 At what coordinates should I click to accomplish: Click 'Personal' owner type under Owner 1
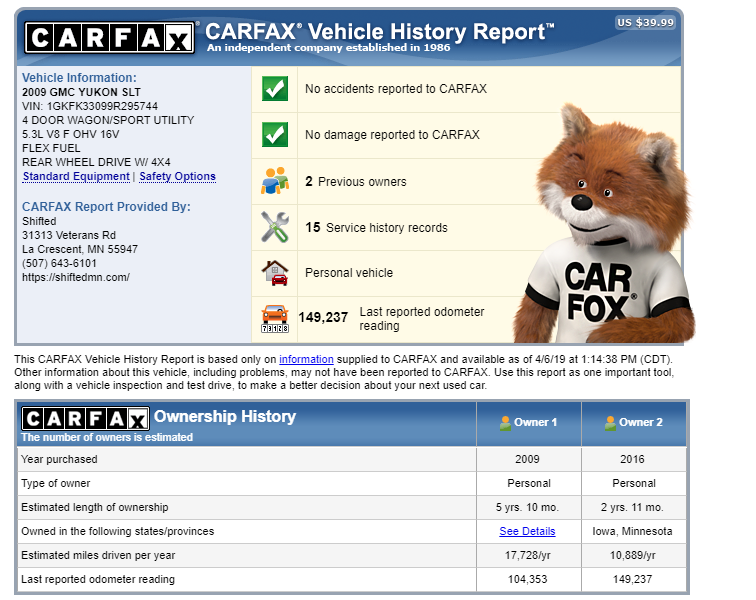tap(529, 483)
